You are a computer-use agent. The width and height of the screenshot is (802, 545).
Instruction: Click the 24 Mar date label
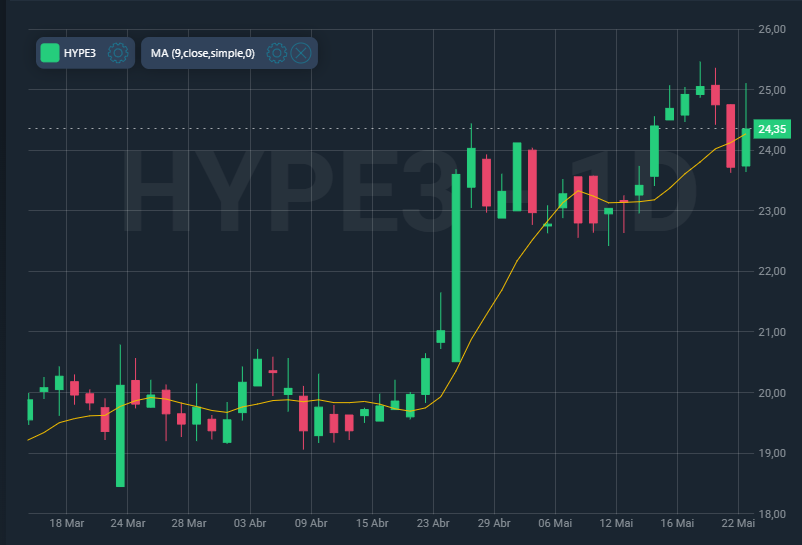[128, 523]
